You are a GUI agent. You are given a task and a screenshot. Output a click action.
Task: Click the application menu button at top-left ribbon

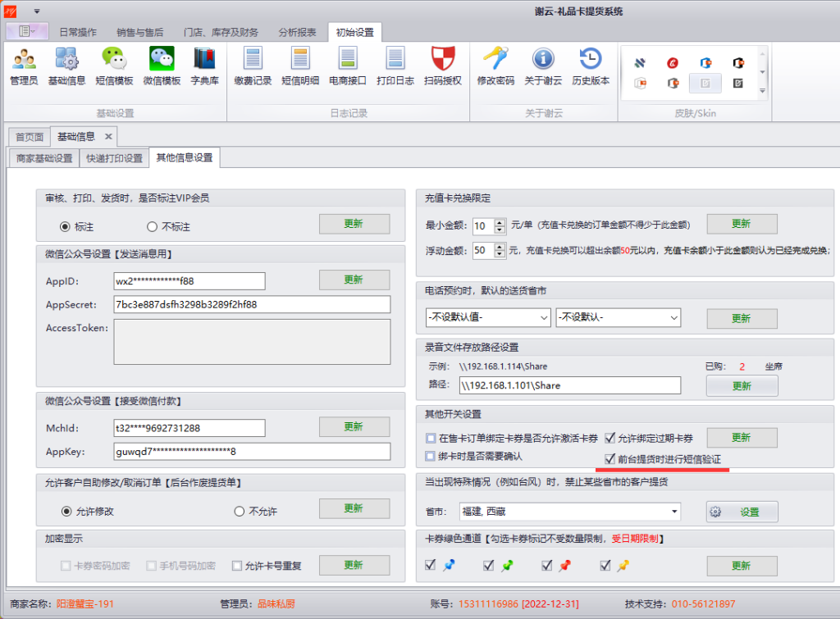tap(27, 32)
